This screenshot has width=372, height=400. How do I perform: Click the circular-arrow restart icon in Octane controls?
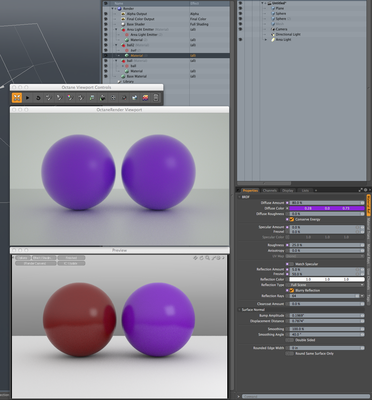pyautogui.click(x=38, y=98)
